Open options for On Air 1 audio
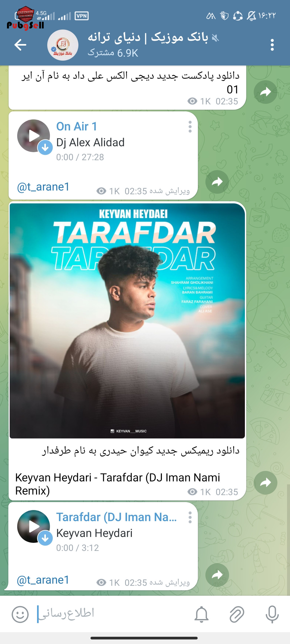The image size is (290, 644). tap(190, 127)
